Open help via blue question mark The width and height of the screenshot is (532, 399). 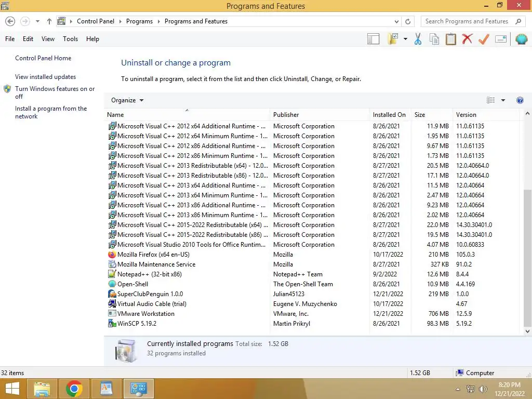pos(520,100)
